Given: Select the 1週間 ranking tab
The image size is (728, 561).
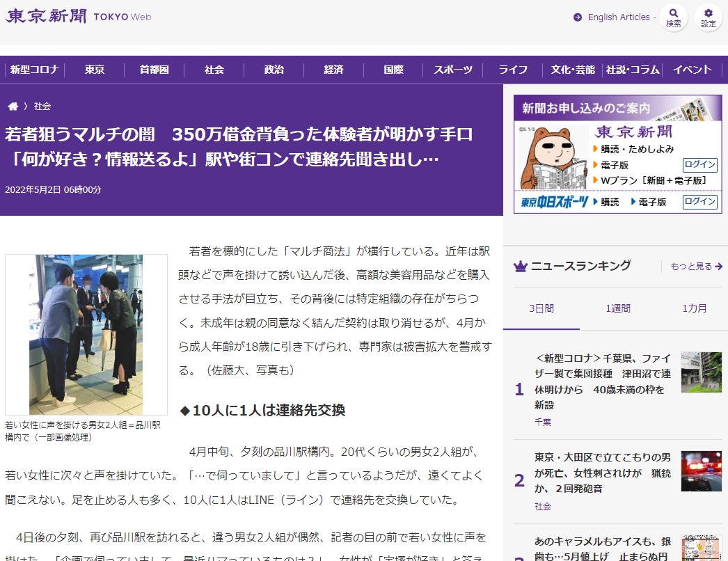Looking at the screenshot, I should tap(618, 308).
